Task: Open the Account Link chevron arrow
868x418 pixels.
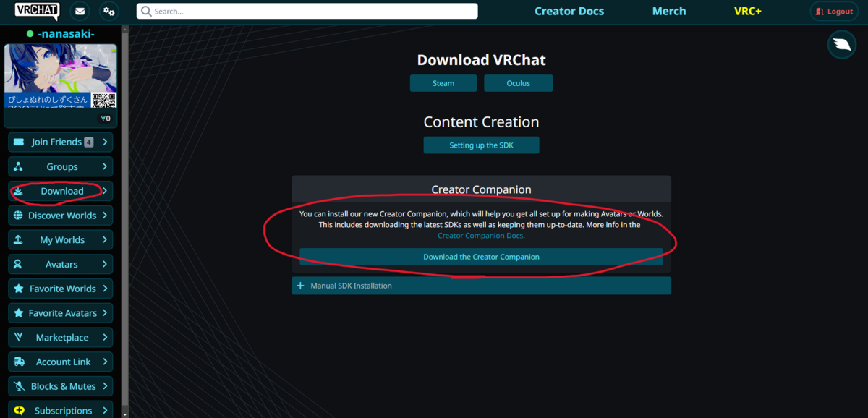Action: (x=105, y=362)
